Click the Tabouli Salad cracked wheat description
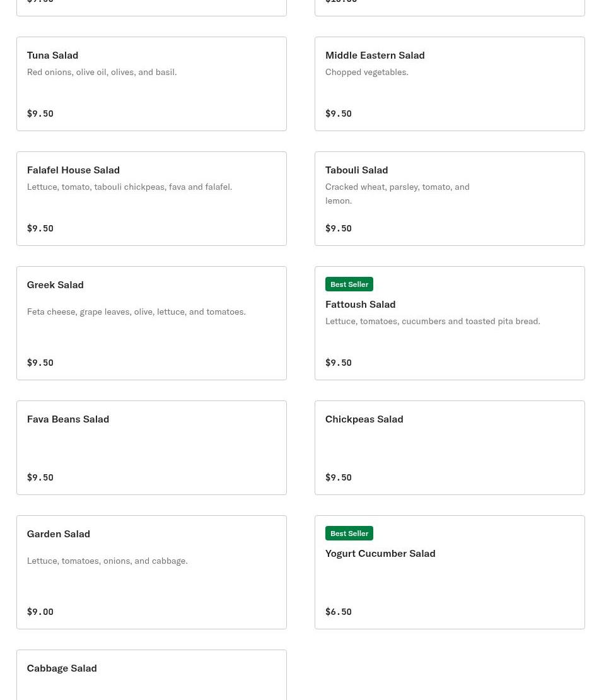The image size is (599, 700). tap(397, 194)
